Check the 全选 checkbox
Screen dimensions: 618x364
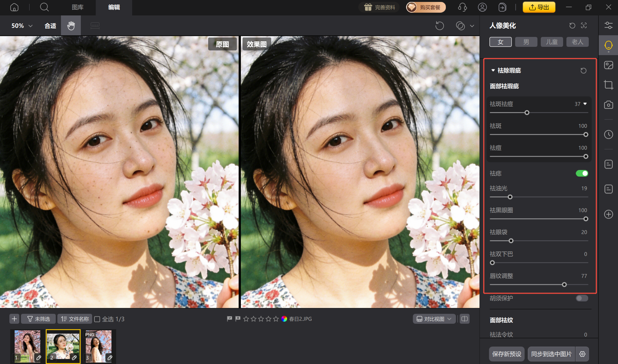[97, 319]
